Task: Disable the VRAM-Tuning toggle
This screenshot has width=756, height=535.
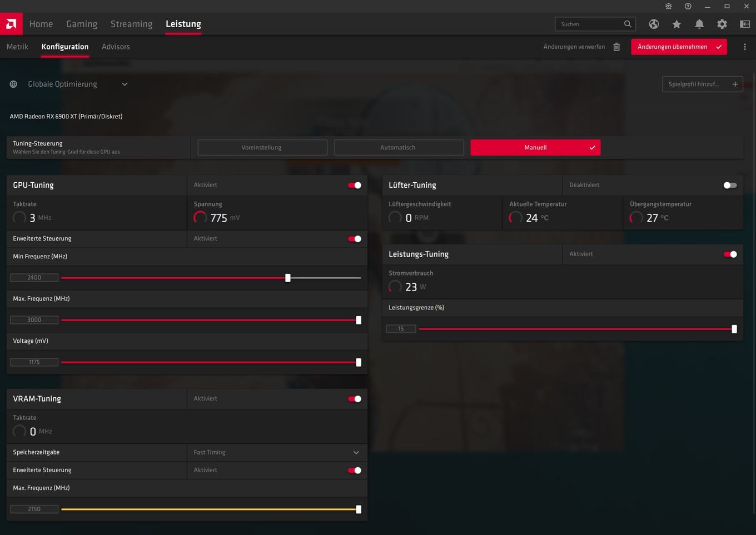Action: (355, 399)
